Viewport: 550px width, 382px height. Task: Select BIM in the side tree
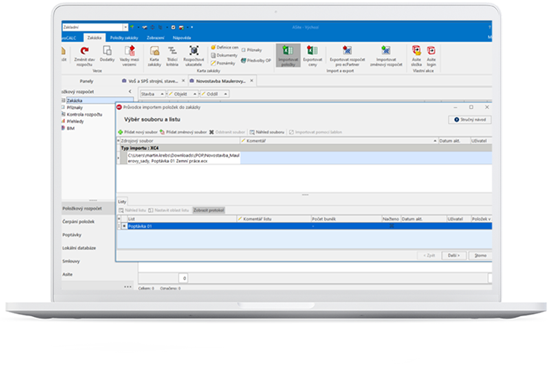(70, 128)
